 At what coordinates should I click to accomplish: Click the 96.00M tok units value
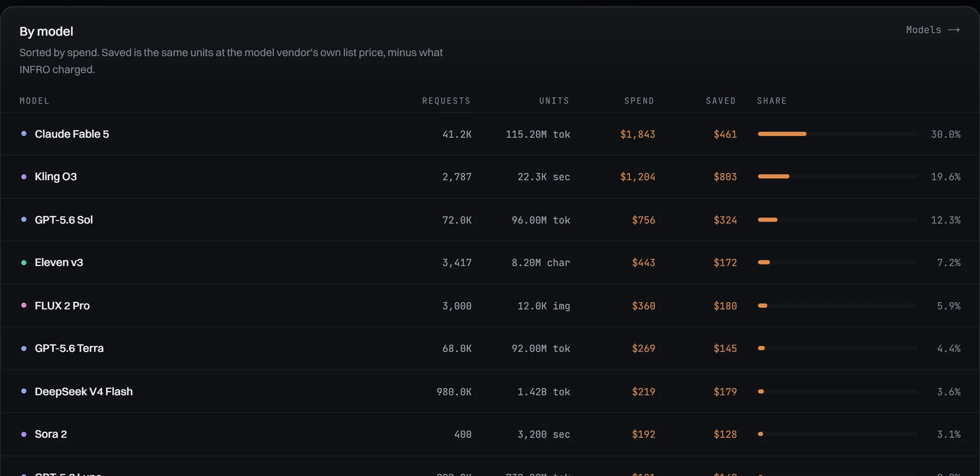tap(541, 220)
